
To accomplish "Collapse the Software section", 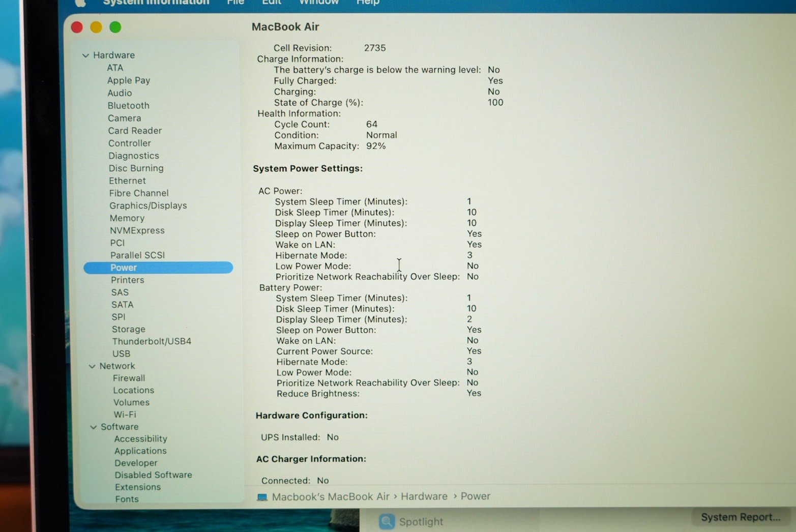I will tap(93, 427).
